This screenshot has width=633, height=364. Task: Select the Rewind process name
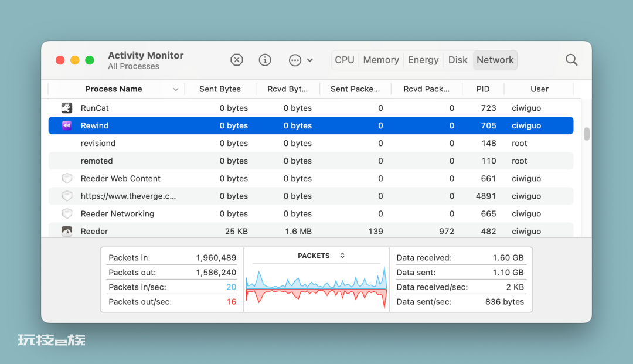coord(94,125)
